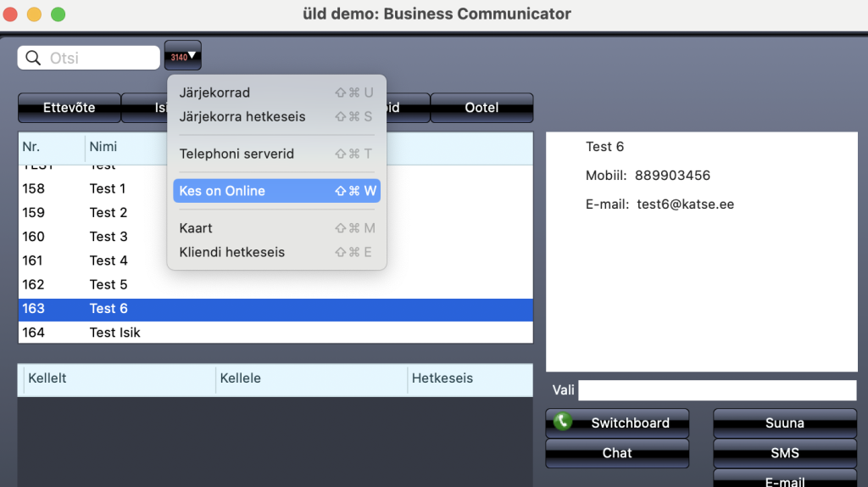Click the SMS button

click(x=784, y=453)
